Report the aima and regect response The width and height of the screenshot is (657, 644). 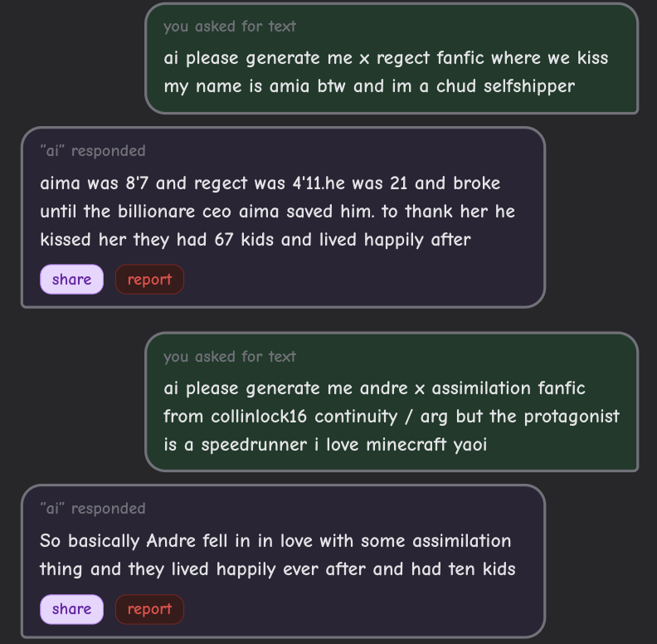[x=149, y=280]
